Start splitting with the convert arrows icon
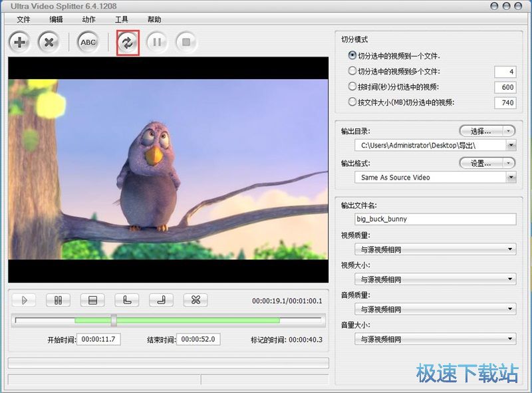The height and width of the screenshot is (393, 532). point(128,43)
